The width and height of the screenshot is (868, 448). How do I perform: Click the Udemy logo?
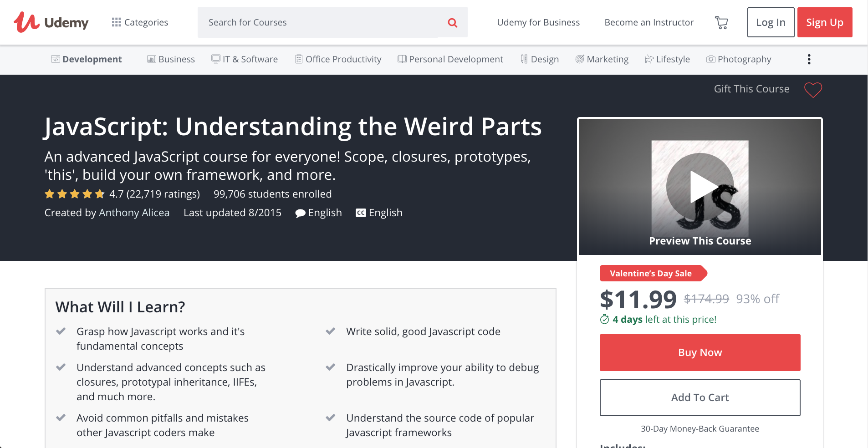click(x=51, y=22)
